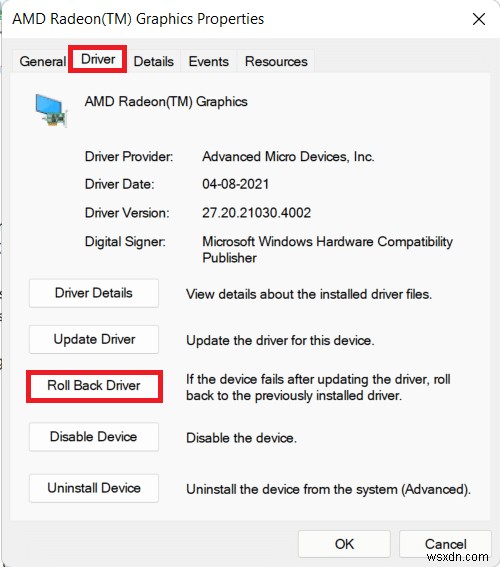Click the Driver Date label

point(119,184)
